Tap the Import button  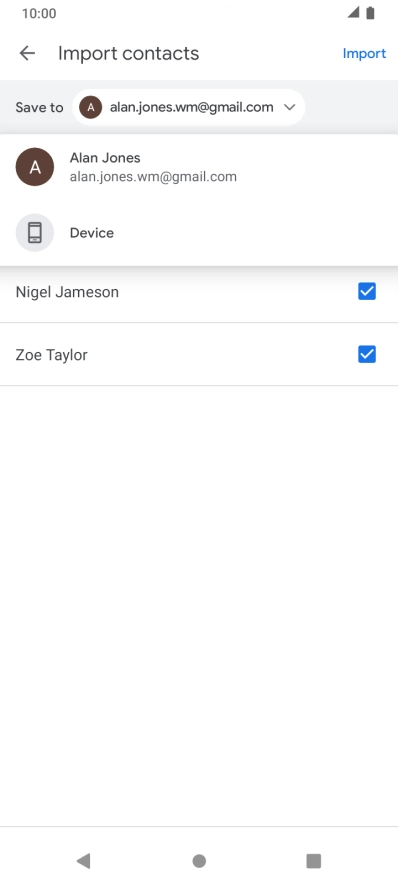click(364, 54)
